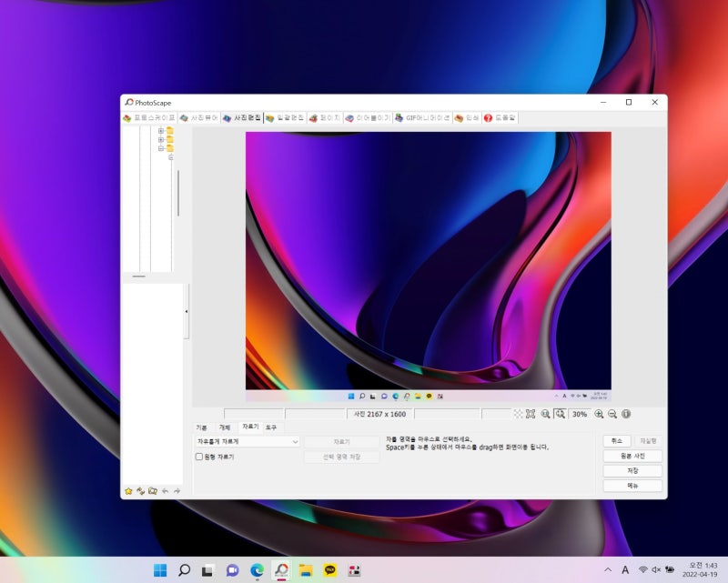Open the 포토스케이프 main tab
The image size is (728, 583).
(x=149, y=118)
